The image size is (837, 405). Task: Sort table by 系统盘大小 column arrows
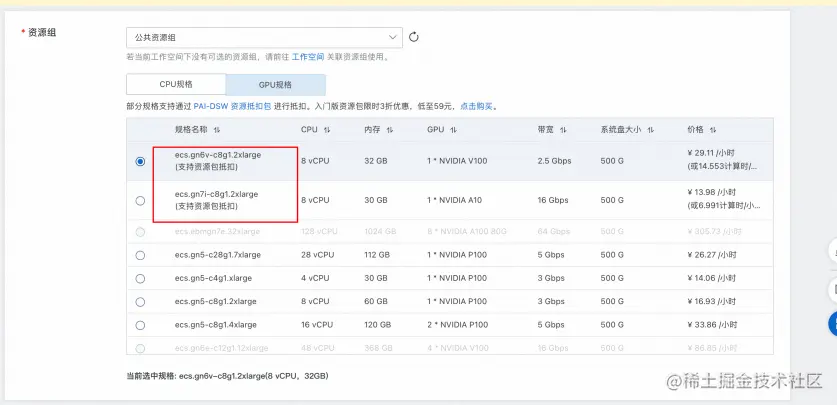coord(651,130)
